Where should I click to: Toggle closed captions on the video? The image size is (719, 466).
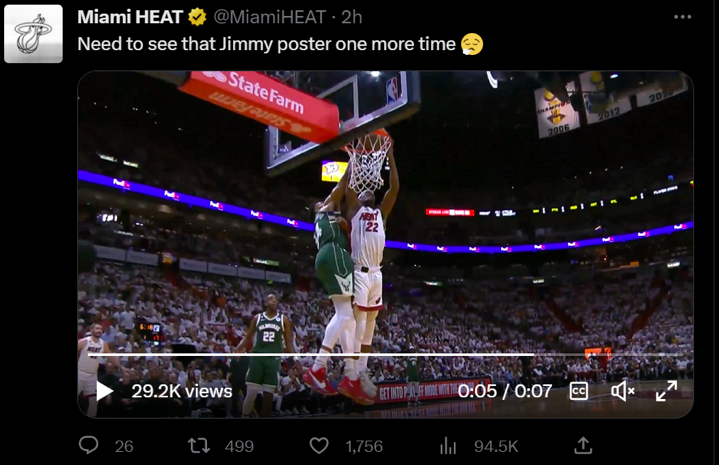[x=579, y=391]
